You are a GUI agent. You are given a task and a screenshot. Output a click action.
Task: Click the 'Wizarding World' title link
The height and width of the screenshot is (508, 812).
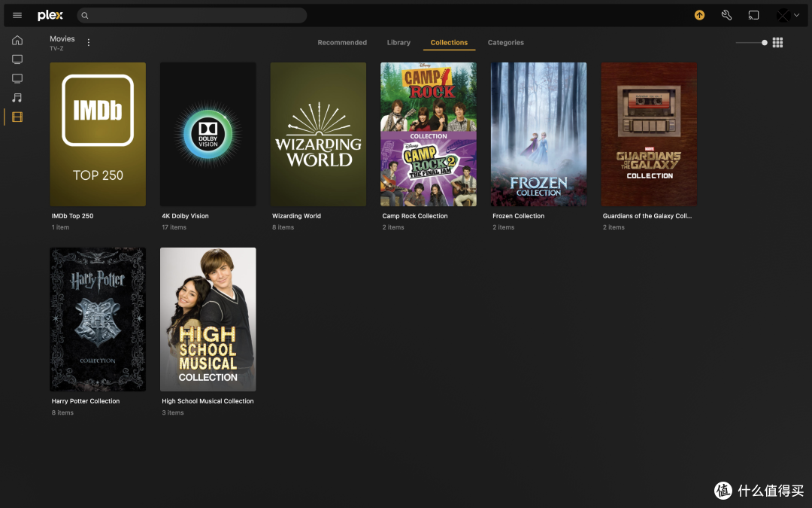click(296, 216)
